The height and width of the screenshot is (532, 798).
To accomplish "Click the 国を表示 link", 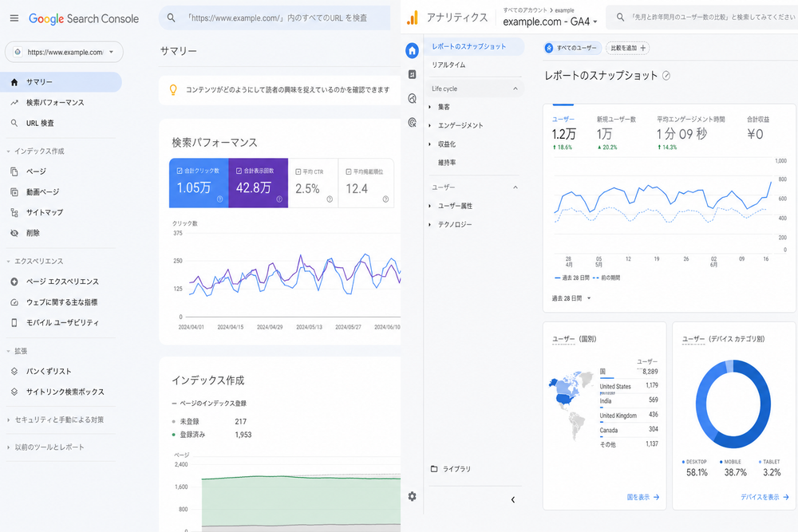I will click(642, 497).
